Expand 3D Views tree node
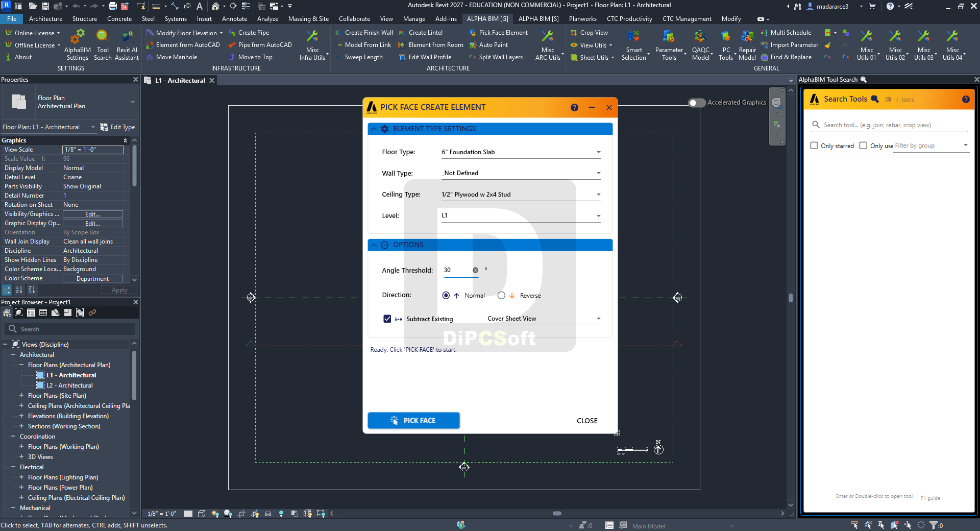The height and width of the screenshot is (531, 980). point(21,457)
